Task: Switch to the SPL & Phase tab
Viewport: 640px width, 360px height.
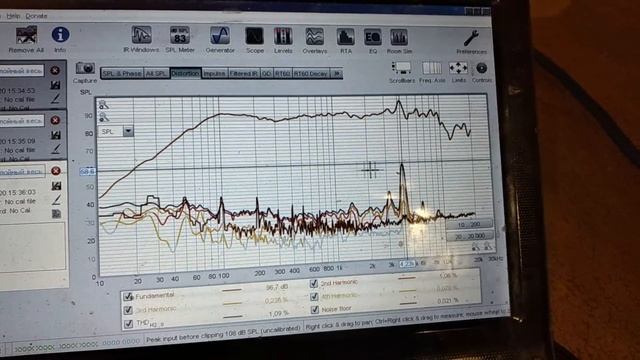Action: coord(122,73)
